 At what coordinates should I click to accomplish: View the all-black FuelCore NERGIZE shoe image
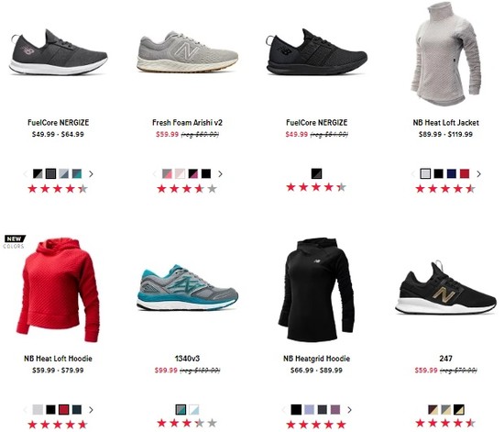click(x=317, y=52)
